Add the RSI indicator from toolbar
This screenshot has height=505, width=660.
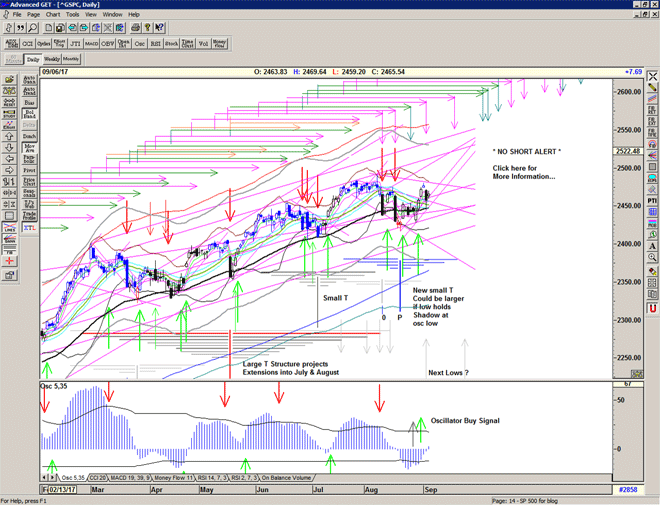[x=155, y=43]
